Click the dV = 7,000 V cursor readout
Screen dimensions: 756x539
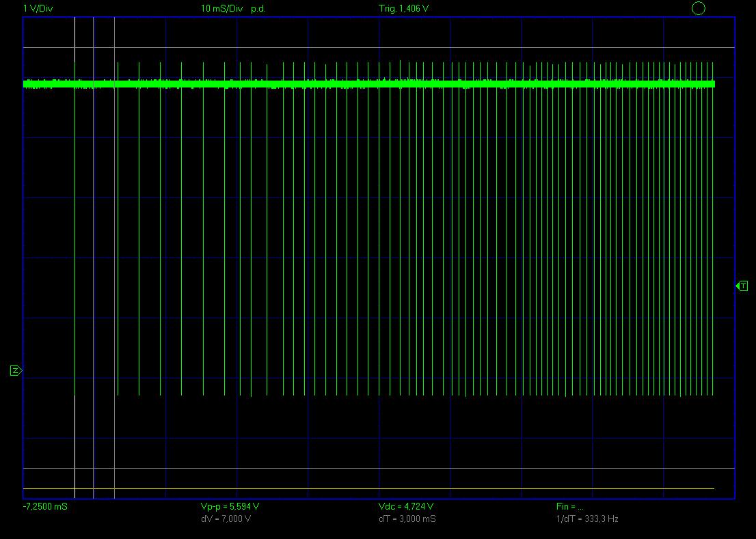(x=226, y=519)
